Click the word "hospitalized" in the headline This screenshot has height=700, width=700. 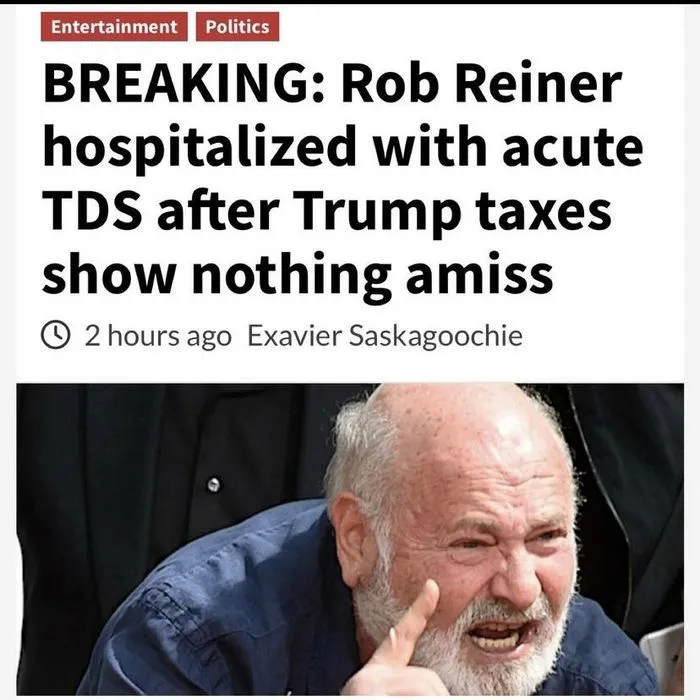pyautogui.click(x=197, y=150)
